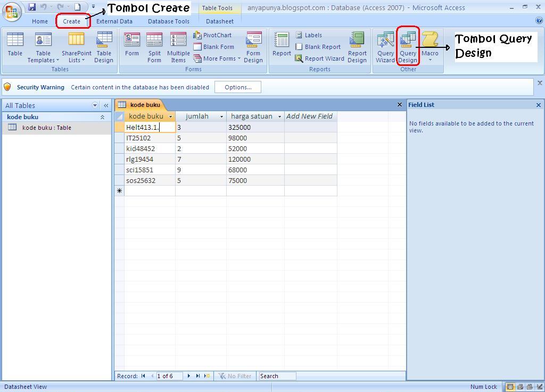Open Report Design view
Image resolution: width=545 pixels, height=392 pixels.
(x=357, y=47)
